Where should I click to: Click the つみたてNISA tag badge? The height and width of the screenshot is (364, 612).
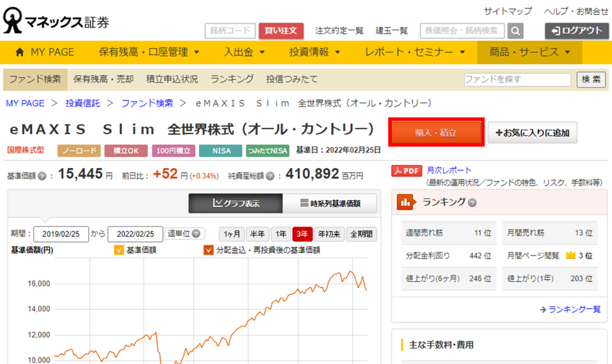click(x=267, y=151)
